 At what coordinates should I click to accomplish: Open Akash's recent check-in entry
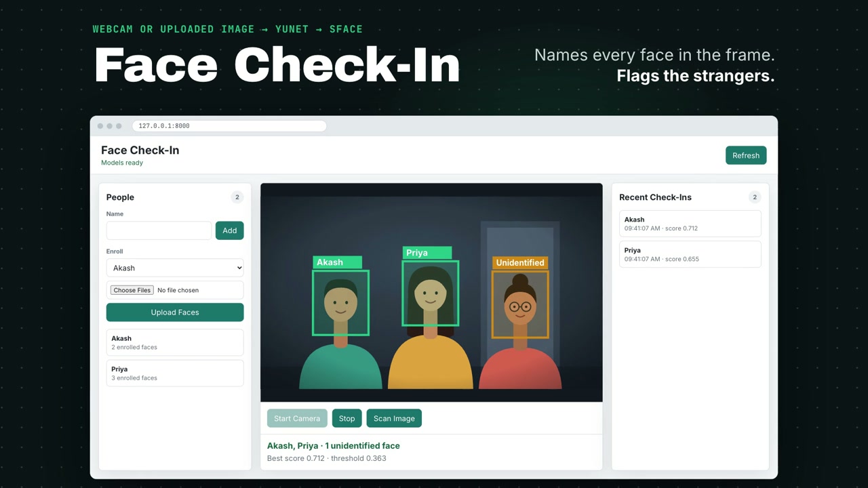click(x=690, y=224)
